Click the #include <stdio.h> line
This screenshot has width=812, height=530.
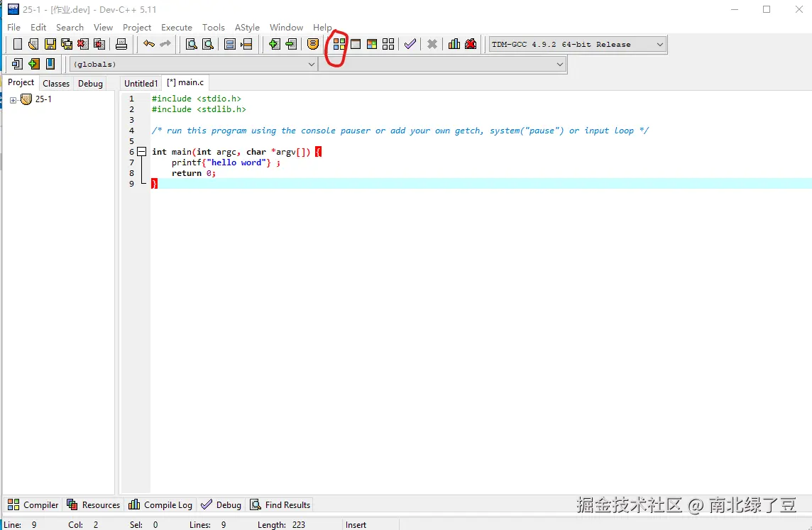(197, 99)
